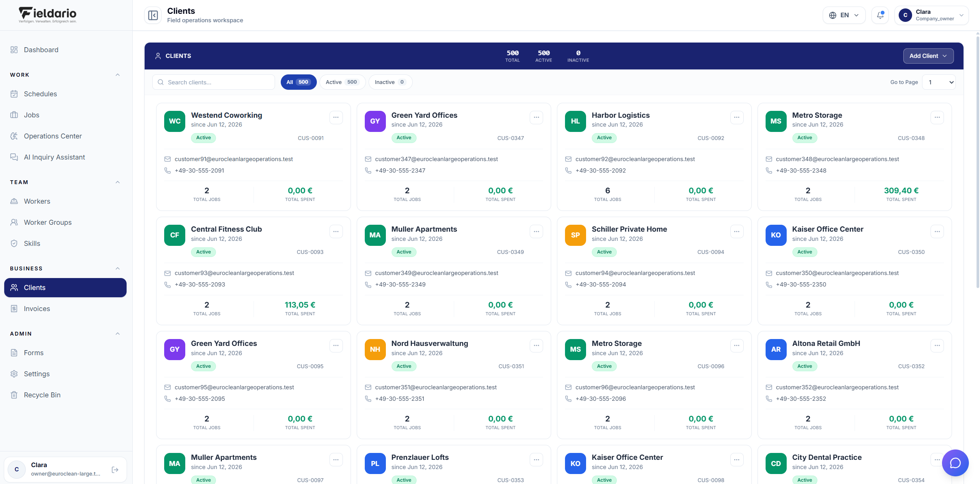Open Altona Retail GmbH options menu
Viewport: 980px width, 484px height.
(937, 346)
